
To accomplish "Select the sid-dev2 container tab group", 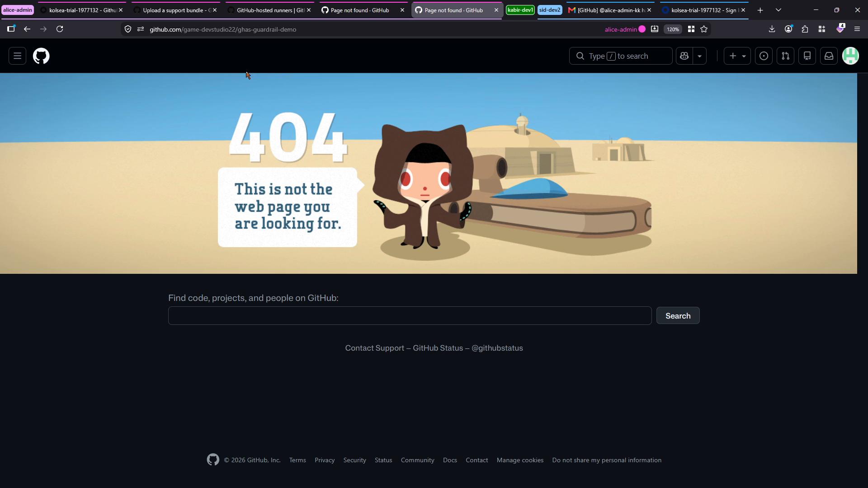I will pos(550,10).
